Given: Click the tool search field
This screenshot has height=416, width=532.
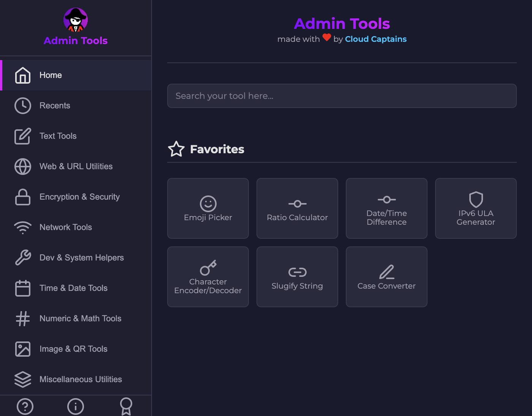Looking at the screenshot, I should click(x=342, y=96).
